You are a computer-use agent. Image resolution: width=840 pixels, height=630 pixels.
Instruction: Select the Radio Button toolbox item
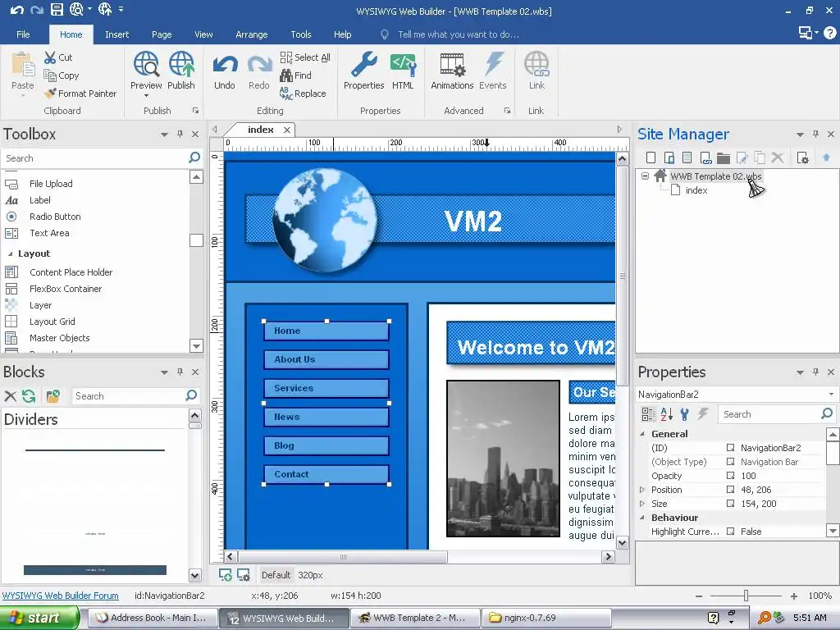[55, 217]
